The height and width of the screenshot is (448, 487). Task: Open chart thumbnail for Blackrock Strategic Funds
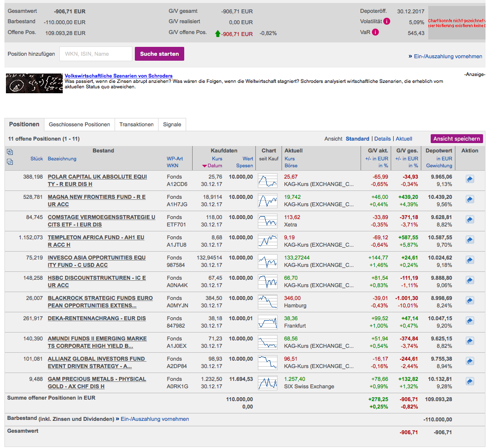coord(267,302)
